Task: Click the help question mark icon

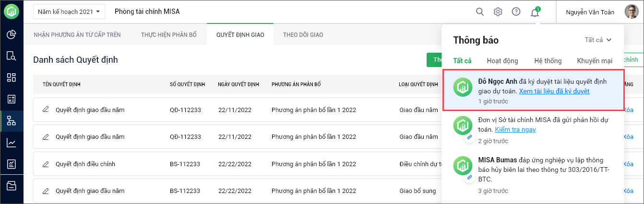Action: tap(516, 12)
